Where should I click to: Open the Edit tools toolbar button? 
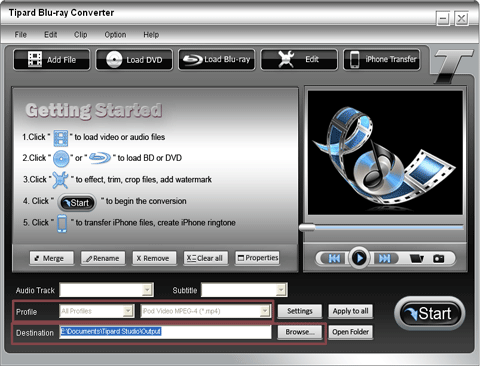(299, 60)
